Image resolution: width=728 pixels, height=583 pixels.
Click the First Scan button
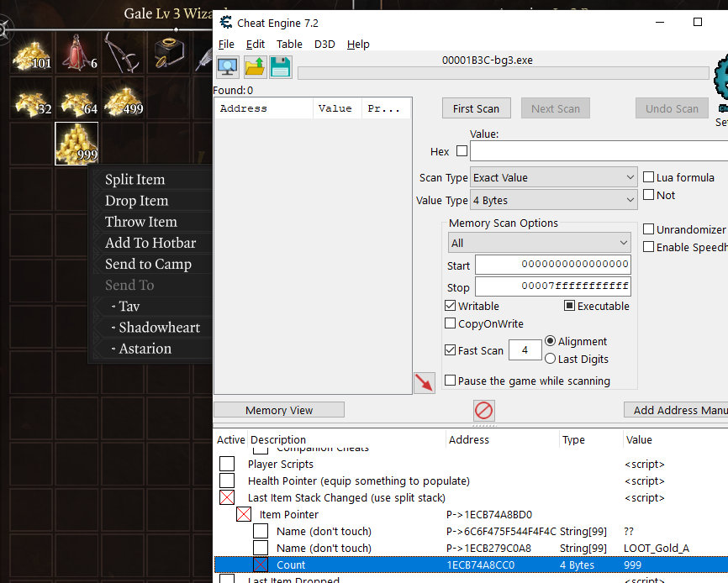point(477,108)
